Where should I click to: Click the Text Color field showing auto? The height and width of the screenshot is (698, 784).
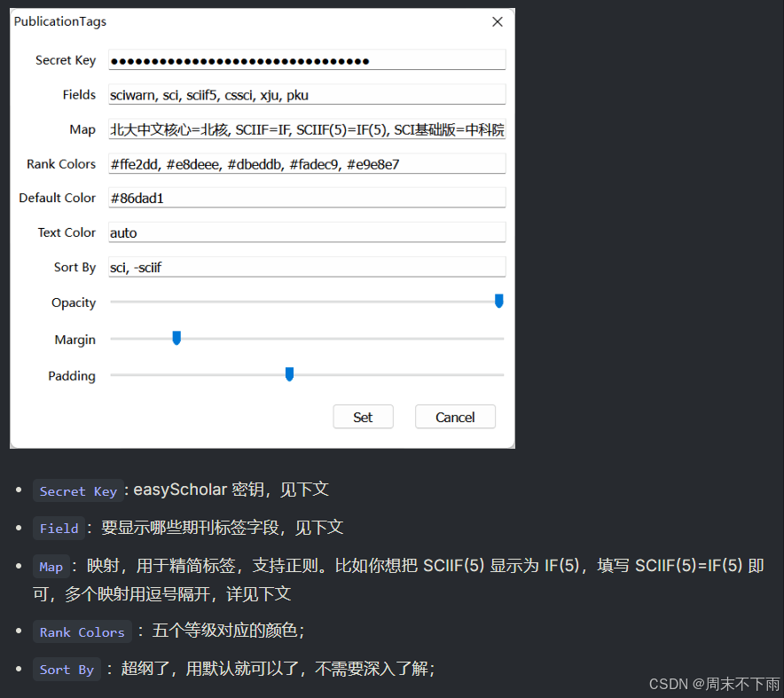click(x=307, y=232)
